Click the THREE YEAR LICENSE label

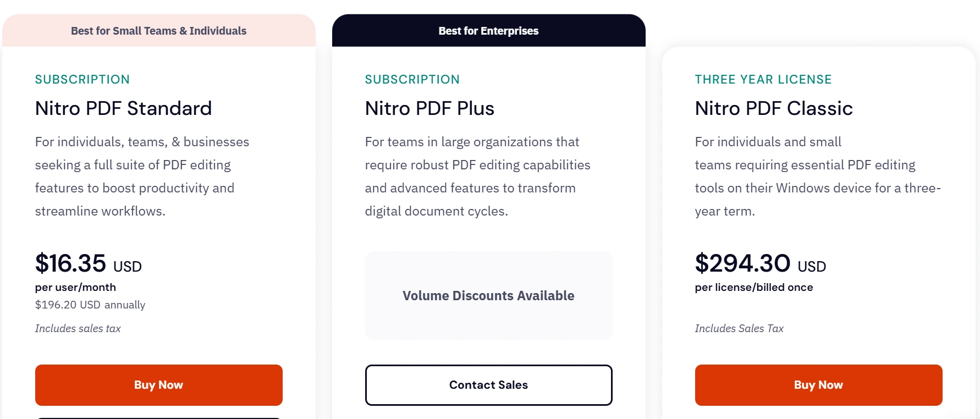(x=763, y=80)
